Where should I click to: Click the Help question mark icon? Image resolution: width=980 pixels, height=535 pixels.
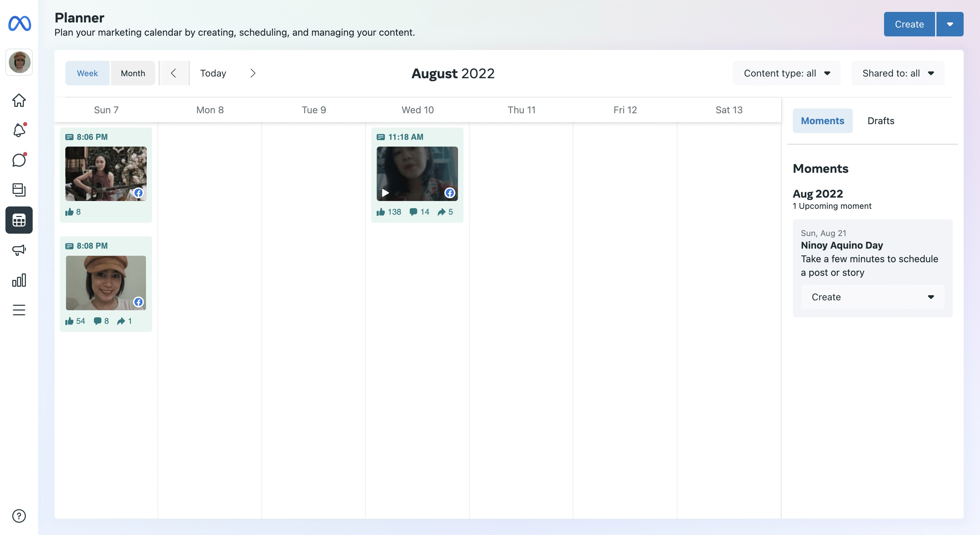[19, 516]
